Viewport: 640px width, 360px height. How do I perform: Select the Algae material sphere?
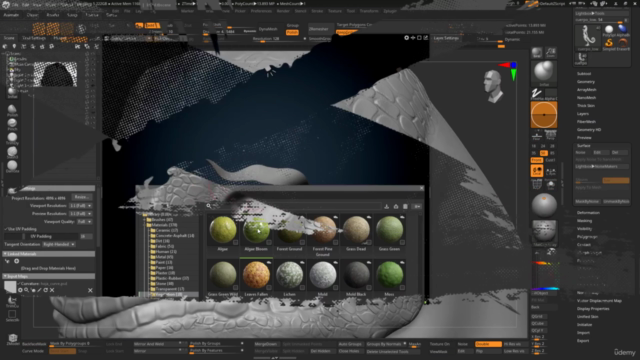(223, 229)
